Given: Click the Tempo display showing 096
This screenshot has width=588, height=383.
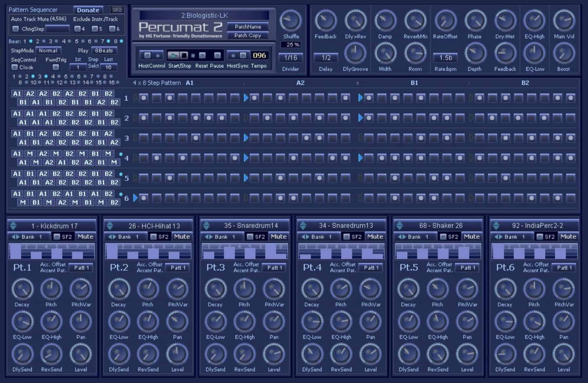Looking at the screenshot, I should point(259,56).
